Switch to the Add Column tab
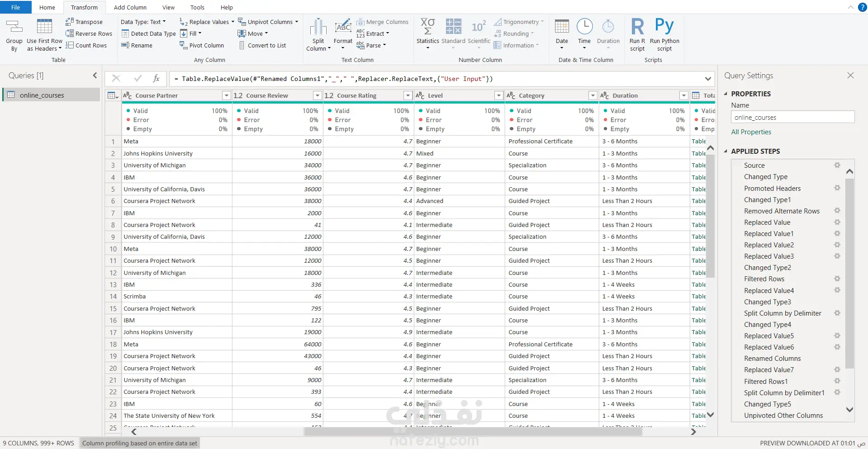The height and width of the screenshot is (449, 868). [130, 7]
